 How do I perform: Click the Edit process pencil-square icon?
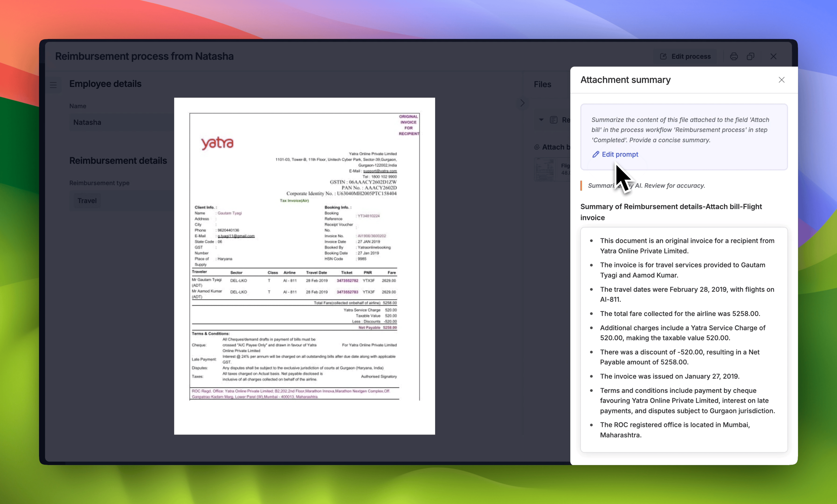pos(663,56)
